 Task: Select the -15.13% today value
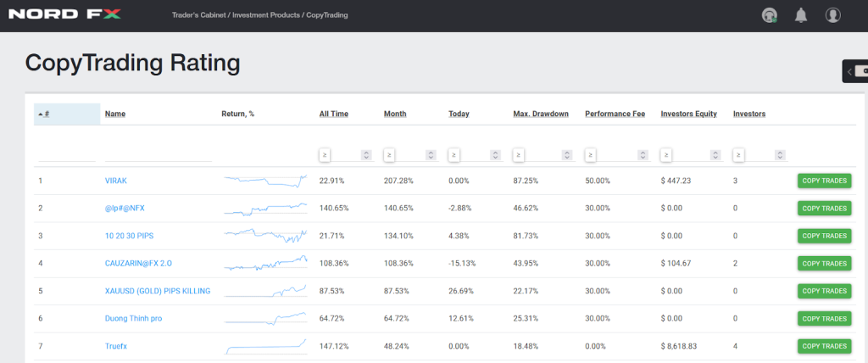tap(462, 263)
